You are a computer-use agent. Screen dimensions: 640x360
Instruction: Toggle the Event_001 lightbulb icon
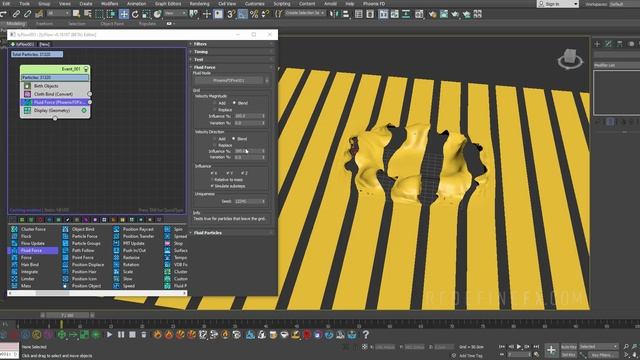86,69
